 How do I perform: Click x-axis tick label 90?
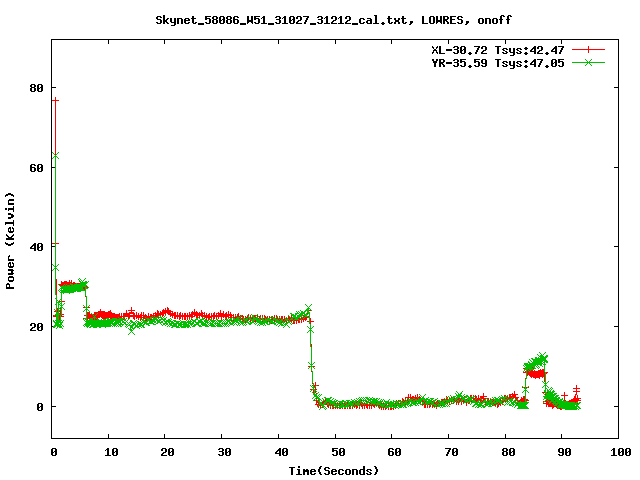(x=564, y=452)
